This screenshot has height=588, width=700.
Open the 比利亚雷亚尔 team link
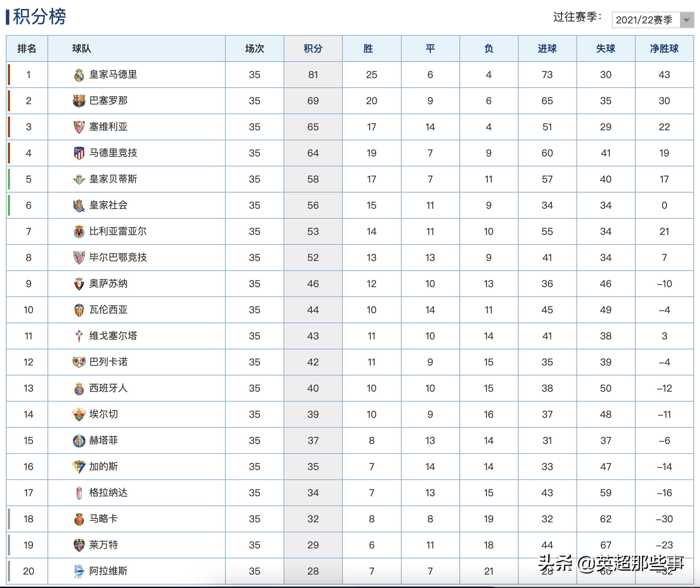click(x=118, y=231)
